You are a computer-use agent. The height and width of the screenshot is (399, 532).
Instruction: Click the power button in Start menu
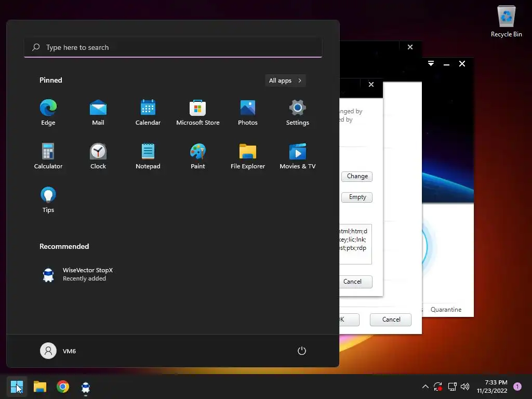click(302, 351)
